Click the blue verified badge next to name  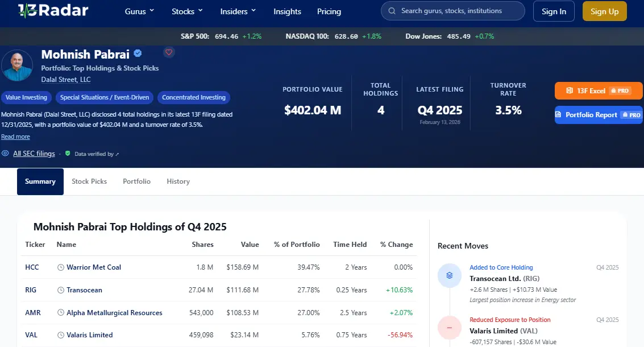pyautogui.click(x=138, y=53)
